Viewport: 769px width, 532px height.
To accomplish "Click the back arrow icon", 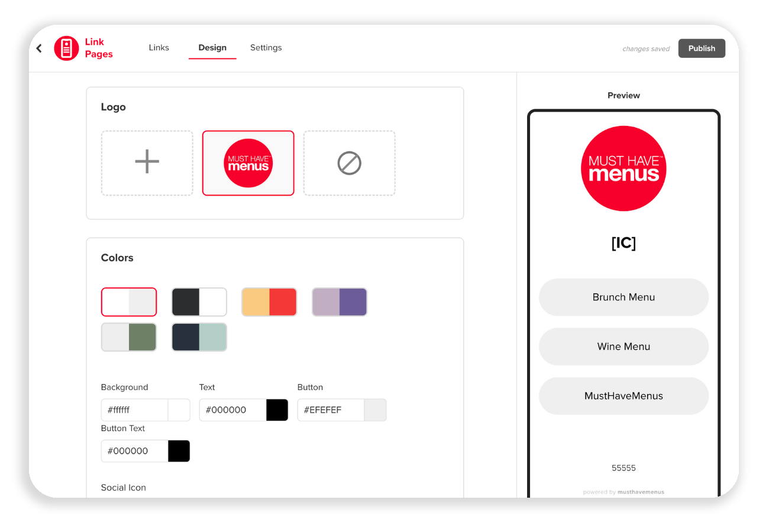I will [x=39, y=48].
